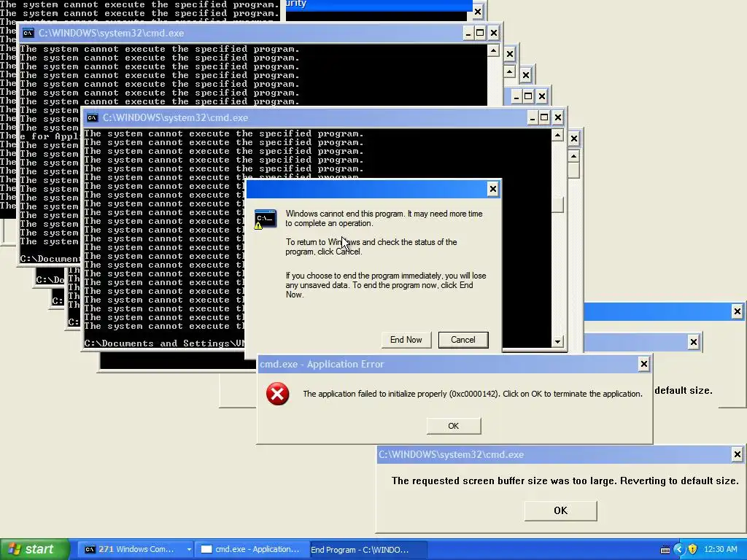Click the requested screen buffer size message
Screen dimensions: 747x560
click(565, 481)
